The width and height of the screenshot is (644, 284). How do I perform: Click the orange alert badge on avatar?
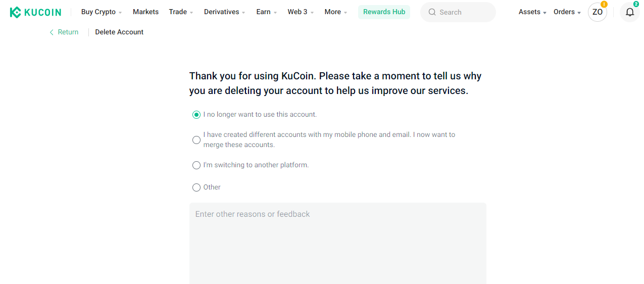604,4
